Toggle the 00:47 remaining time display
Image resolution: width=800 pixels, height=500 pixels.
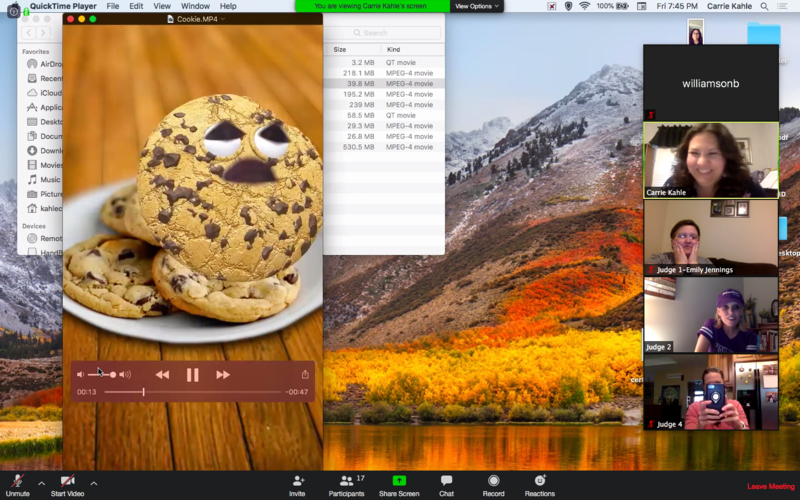coord(296,392)
